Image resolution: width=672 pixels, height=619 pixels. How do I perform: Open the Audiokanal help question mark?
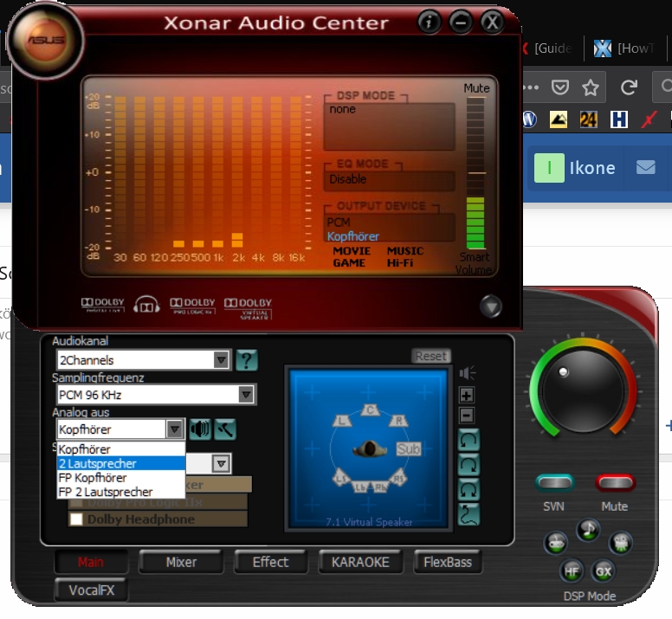[x=247, y=360]
